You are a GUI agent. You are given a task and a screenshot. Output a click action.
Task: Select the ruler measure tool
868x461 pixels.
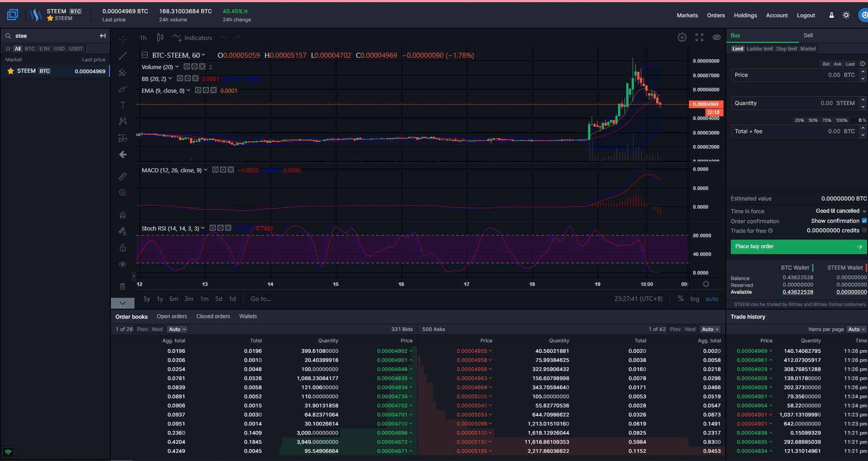pyautogui.click(x=123, y=176)
